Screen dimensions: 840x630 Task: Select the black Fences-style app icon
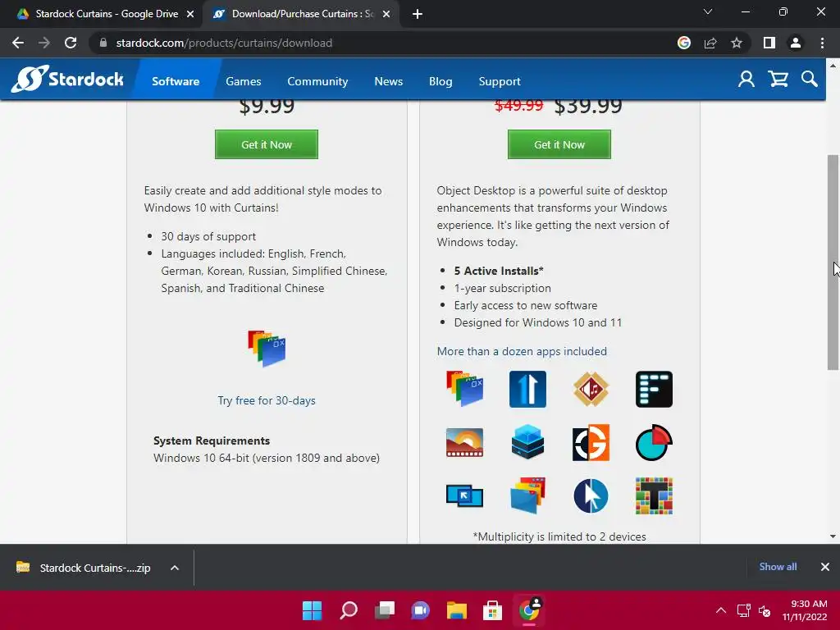click(654, 389)
